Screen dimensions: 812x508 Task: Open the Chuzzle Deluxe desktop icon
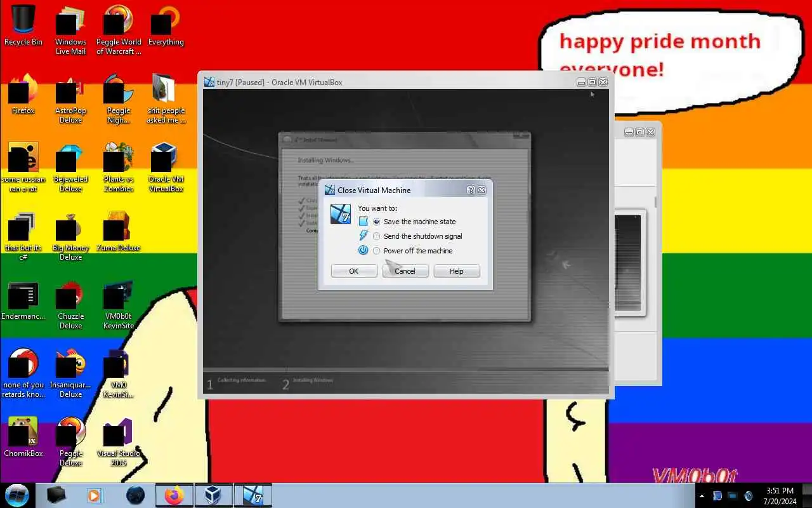pyautogui.click(x=70, y=304)
